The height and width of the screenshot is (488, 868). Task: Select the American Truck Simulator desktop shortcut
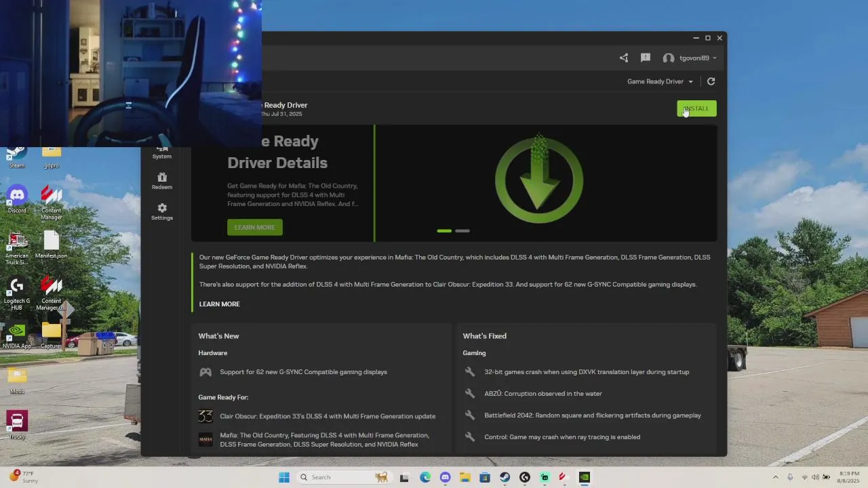tap(17, 247)
